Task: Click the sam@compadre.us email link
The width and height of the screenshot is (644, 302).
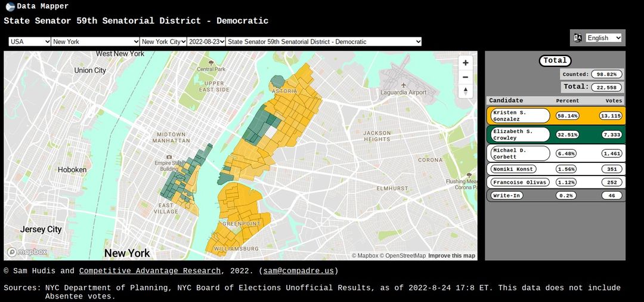Action: click(298, 271)
